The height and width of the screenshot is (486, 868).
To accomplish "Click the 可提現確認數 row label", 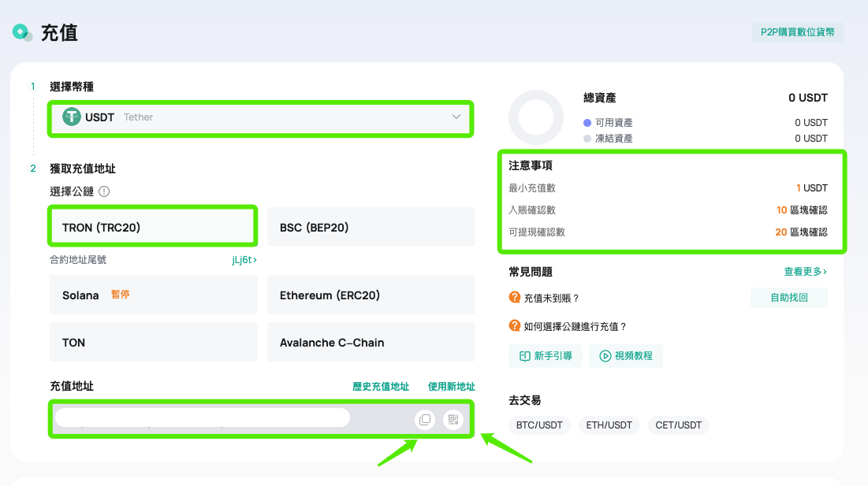I will tap(537, 232).
